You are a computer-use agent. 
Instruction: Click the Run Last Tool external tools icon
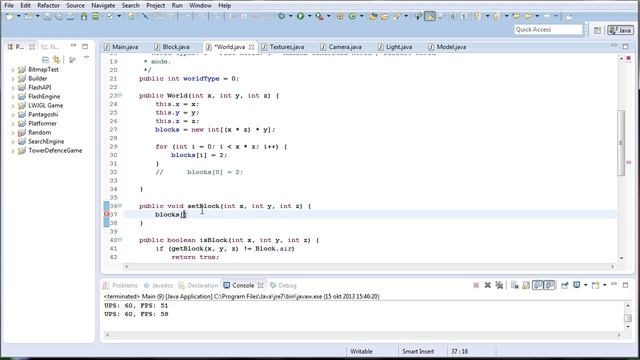pyautogui.click(x=319, y=16)
